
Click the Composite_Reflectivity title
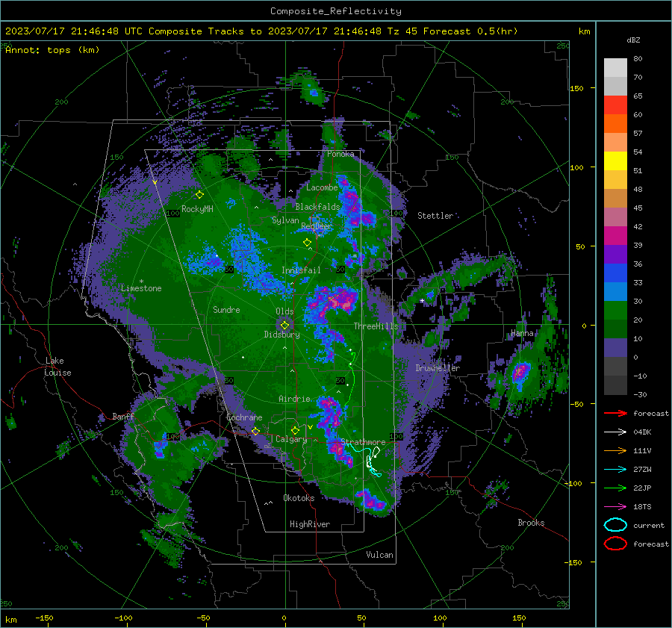point(335,11)
